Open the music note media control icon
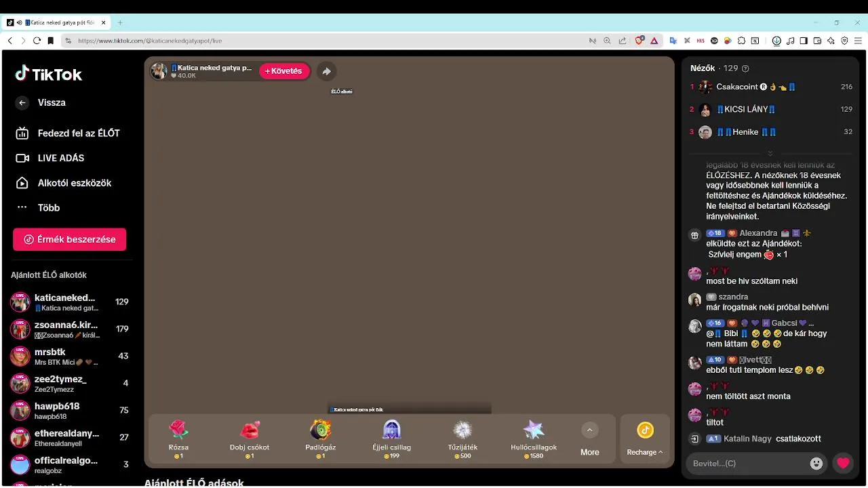The width and height of the screenshot is (868, 488). point(790,41)
